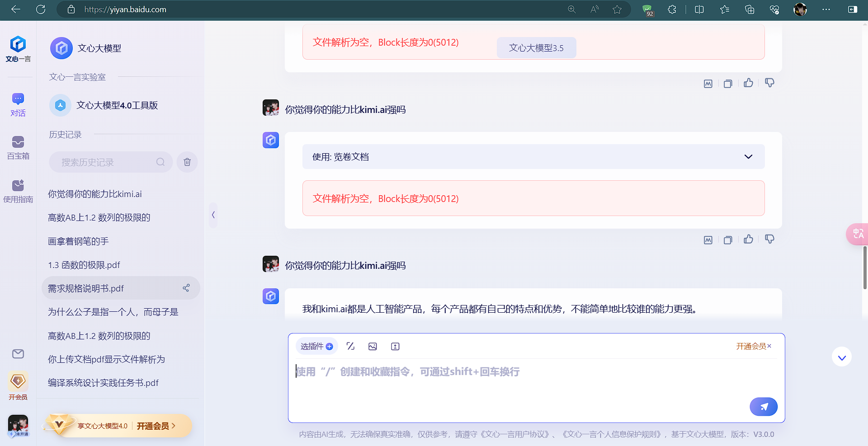This screenshot has width=868, height=446.
Task: Open history item 你上传文档pdf显示文件解析为
Action: click(x=106, y=359)
